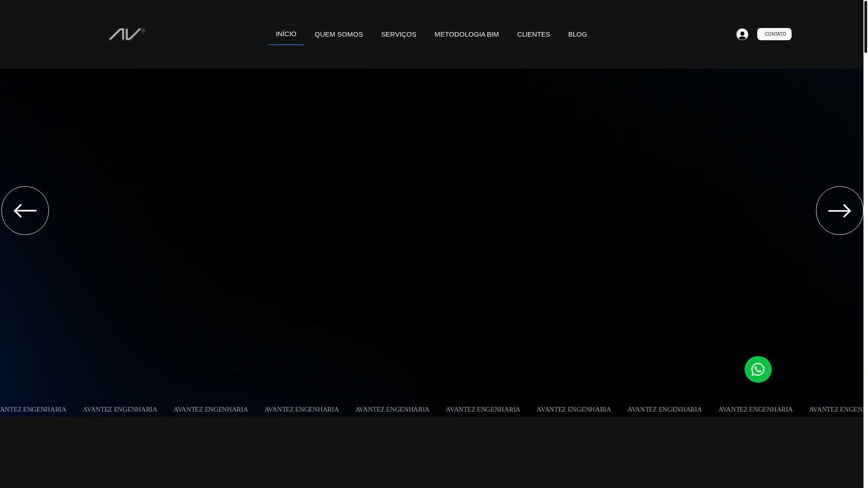Advance slideshow with right arrow
Image resolution: width=868 pixels, height=488 pixels.
(x=839, y=211)
